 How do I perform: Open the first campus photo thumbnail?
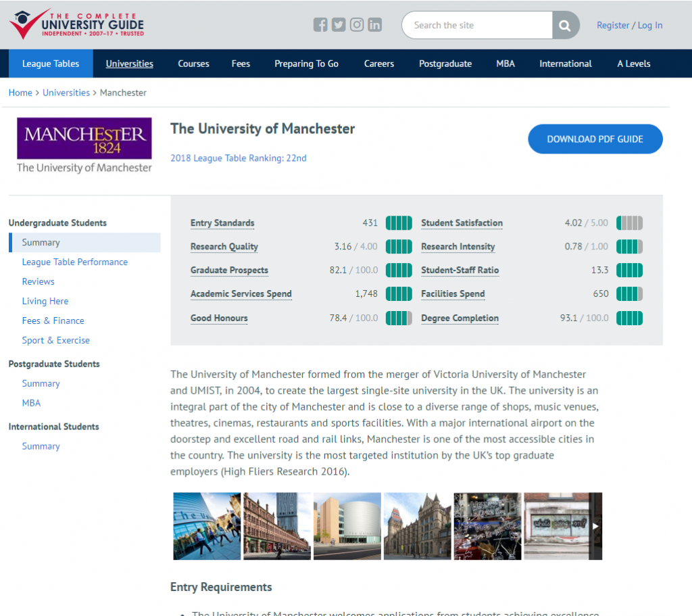pos(207,526)
